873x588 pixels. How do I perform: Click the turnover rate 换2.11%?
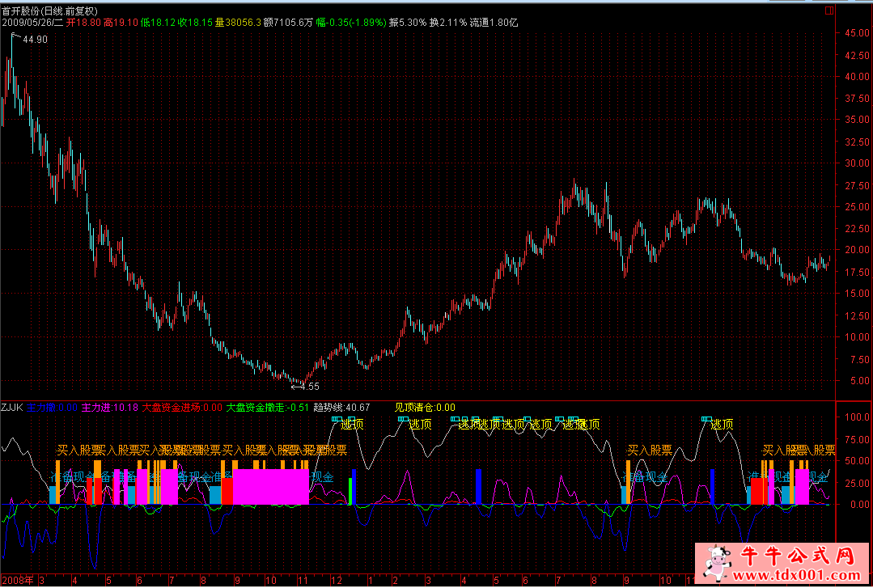(448, 23)
